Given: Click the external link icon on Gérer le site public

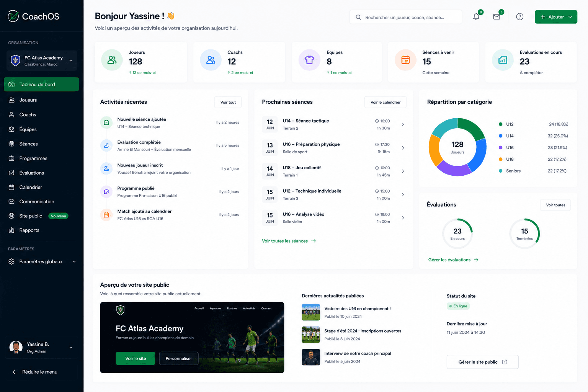Looking at the screenshot, I should 505,362.
